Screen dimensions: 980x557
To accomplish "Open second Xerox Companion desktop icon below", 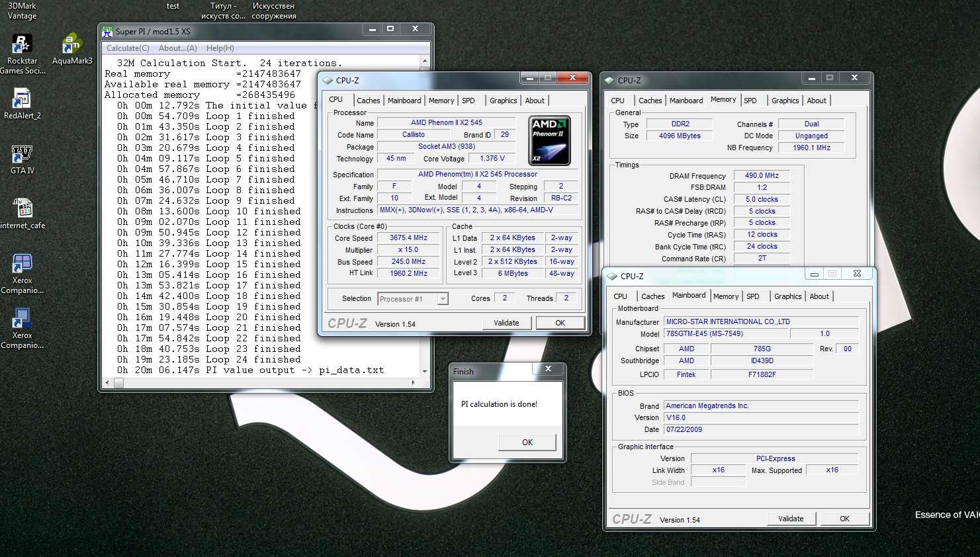I will click(22, 328).
